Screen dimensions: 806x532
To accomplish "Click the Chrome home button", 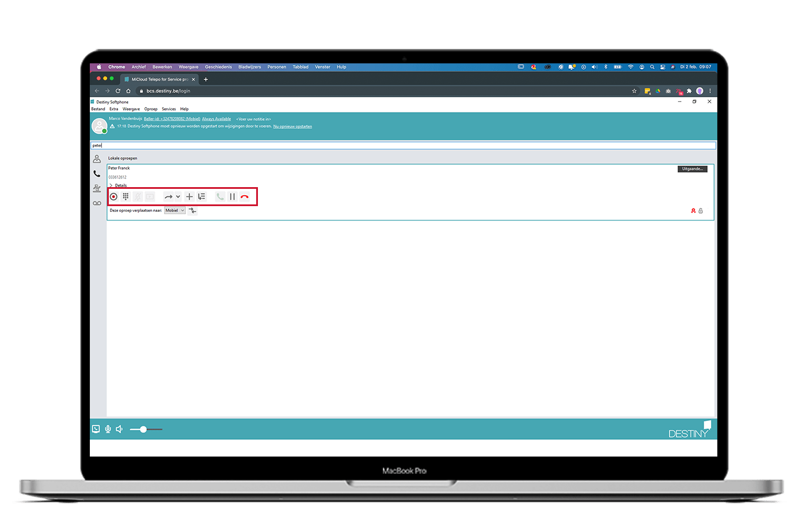I will (x=128, y=91).
